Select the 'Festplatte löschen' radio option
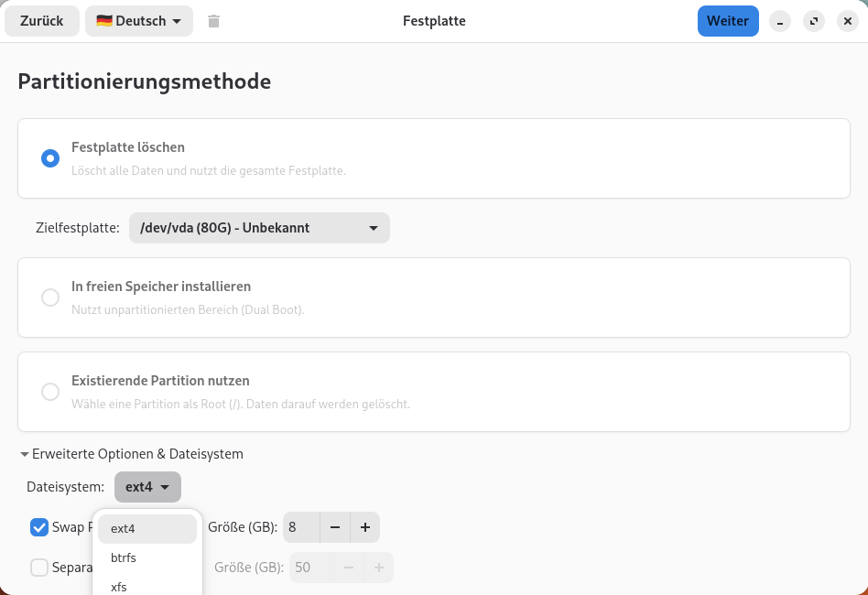Viewport: 868px width, 595px height. (x=50, y=157)
